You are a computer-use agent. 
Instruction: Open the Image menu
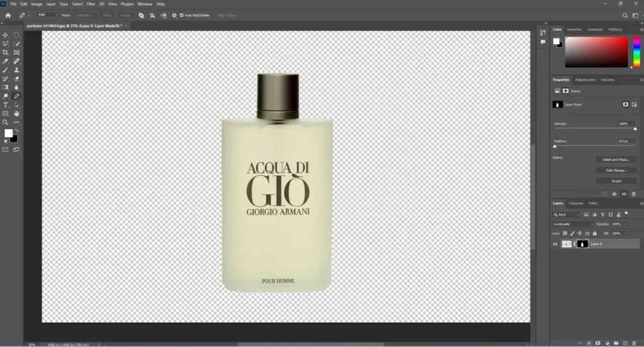[x=36, y=4]
